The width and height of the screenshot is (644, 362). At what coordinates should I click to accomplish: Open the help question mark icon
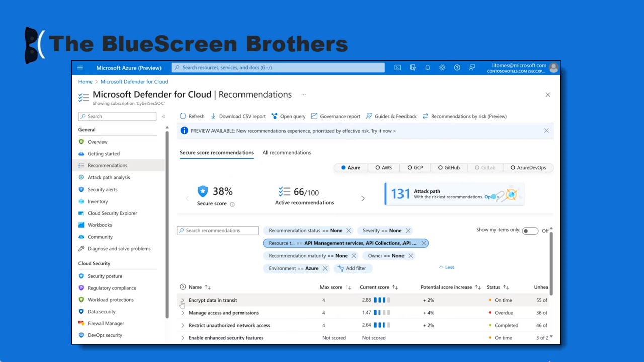(457, 68)
